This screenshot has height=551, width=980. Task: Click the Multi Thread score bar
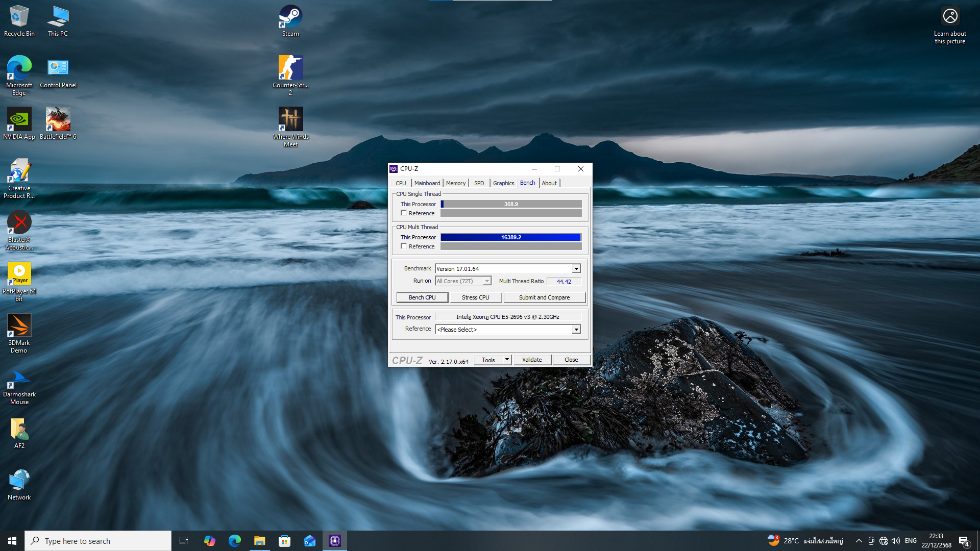510,237
